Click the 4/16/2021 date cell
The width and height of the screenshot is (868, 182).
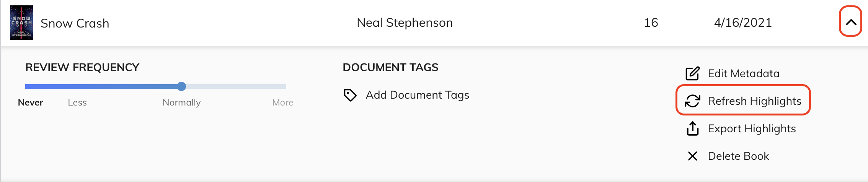[x=743, y=23]
